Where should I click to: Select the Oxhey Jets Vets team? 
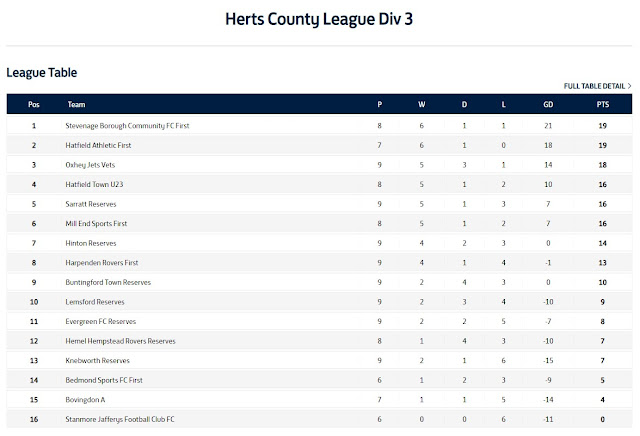[90, 165]
